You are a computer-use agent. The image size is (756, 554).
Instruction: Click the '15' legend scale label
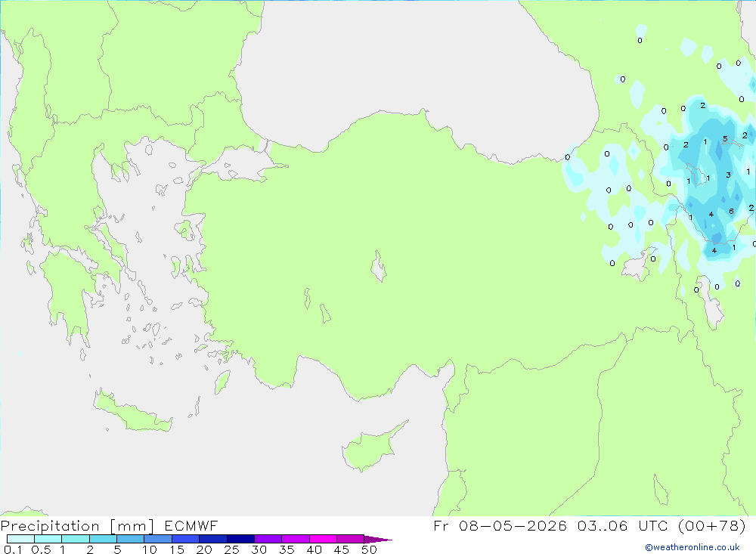pyautogui.click(x=177, y=549)
